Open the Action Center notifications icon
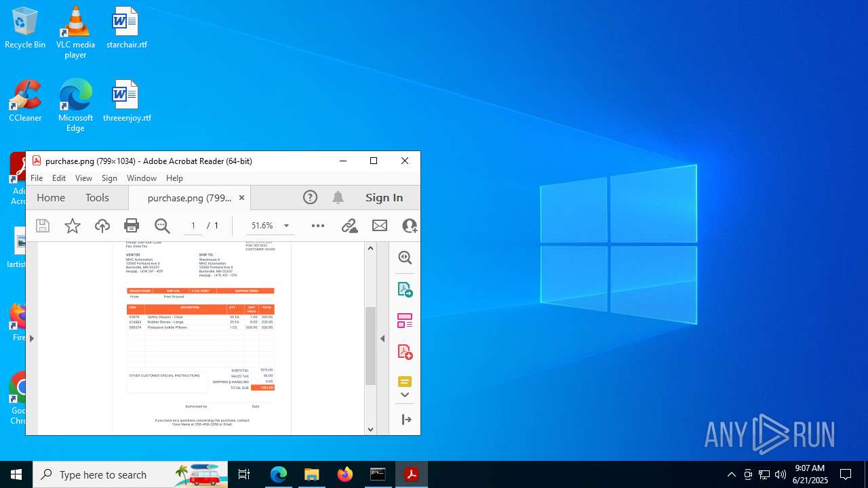 point(846,474)
